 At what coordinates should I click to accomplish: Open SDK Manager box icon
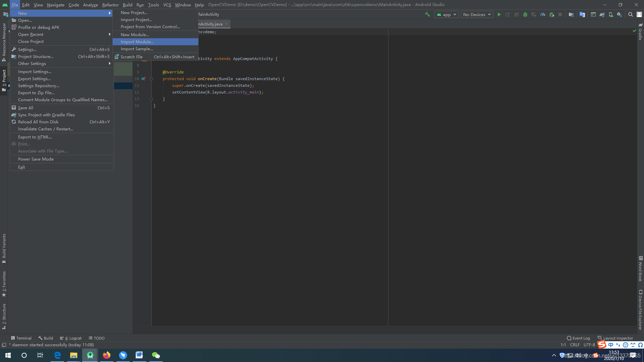[x=620, y=14]
